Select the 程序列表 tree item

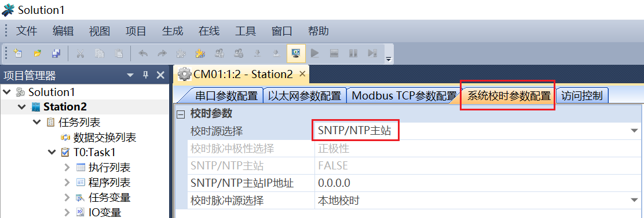click(x=109, y=182)
